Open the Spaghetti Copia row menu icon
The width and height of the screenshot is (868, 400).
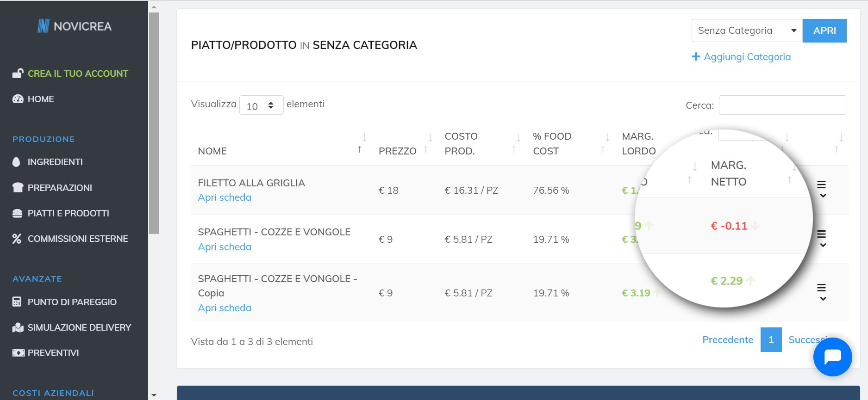point(822,292)
